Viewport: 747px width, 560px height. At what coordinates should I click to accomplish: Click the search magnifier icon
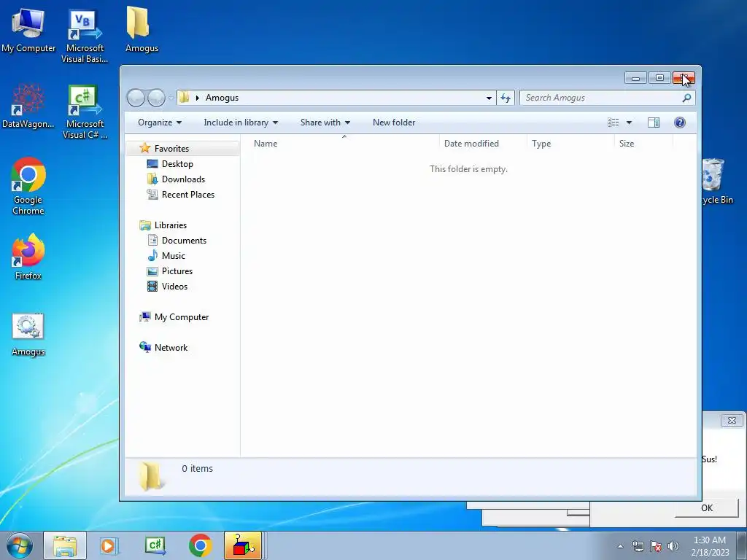(x=686, y=98)
